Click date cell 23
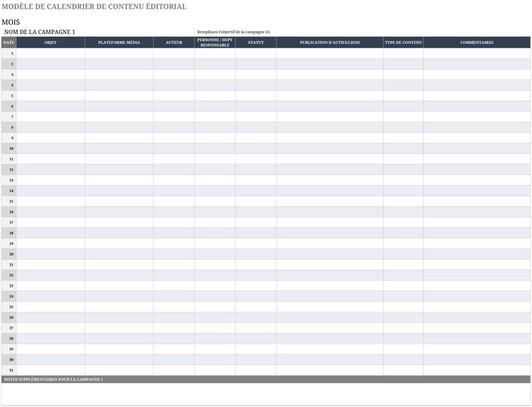This screenshot has height=407, width=532. [9, 285]
